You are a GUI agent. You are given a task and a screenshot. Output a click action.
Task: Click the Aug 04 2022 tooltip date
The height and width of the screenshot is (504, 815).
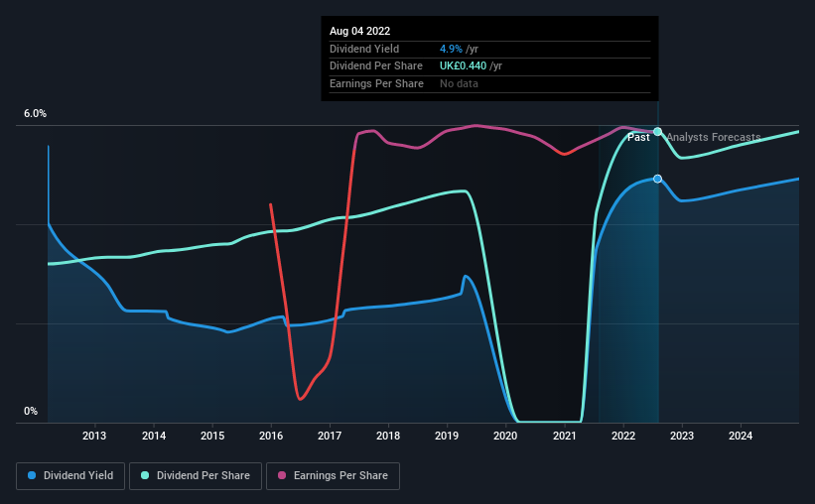(359, 31)
